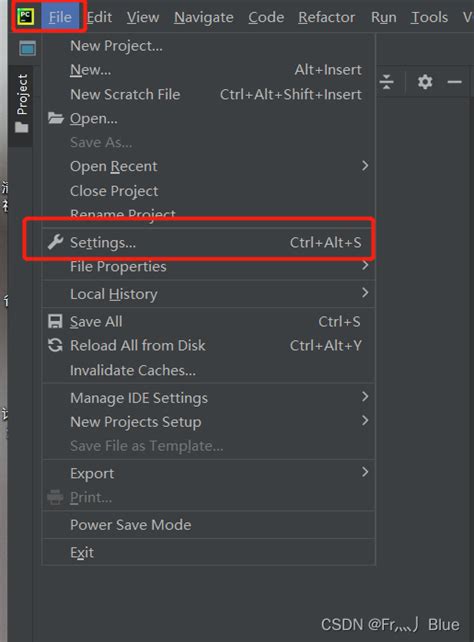Click the Reload All from Disk icon
Screen dimensions: 474x642
[x=55, y=345]
